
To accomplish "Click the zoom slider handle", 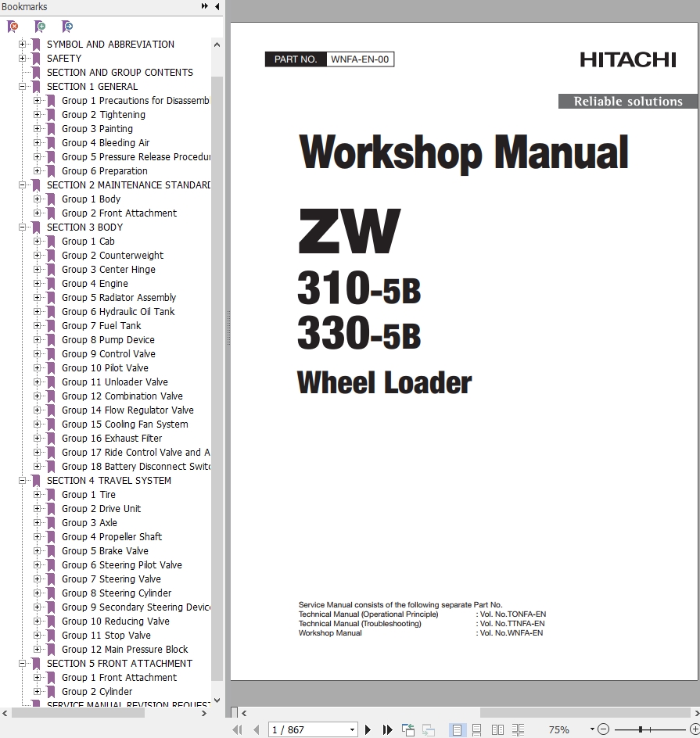I will 641,729.
